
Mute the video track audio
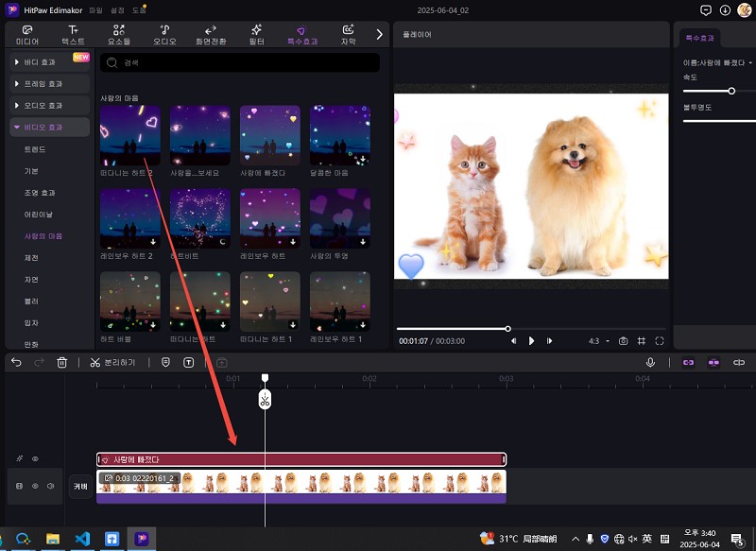tap(49, 486)
